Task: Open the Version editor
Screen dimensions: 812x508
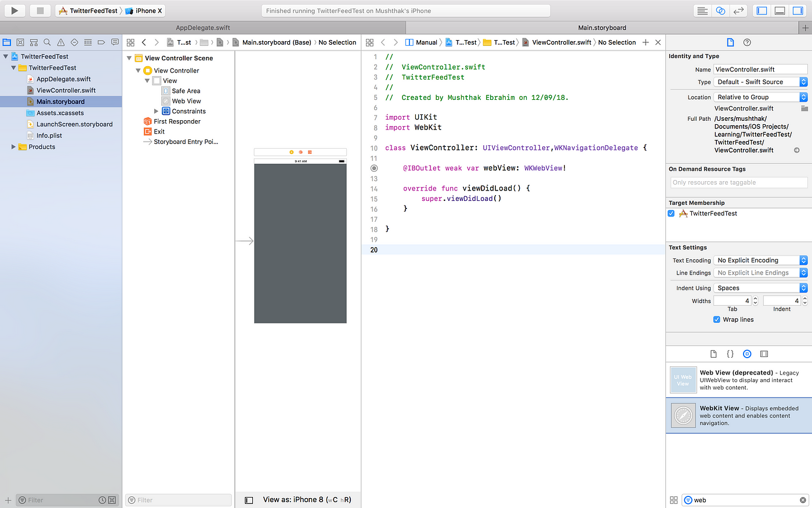Action: coord(738,10)
